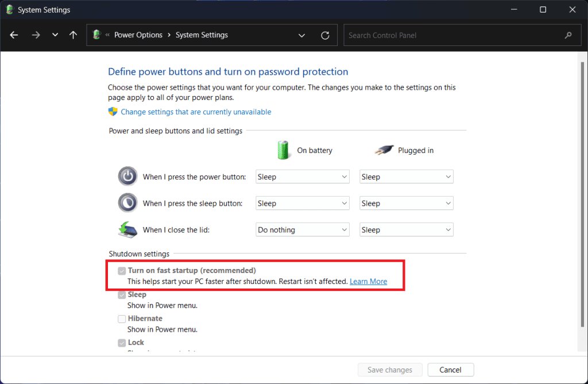
Task: Click the power button icon
Action: pos(127,176)
